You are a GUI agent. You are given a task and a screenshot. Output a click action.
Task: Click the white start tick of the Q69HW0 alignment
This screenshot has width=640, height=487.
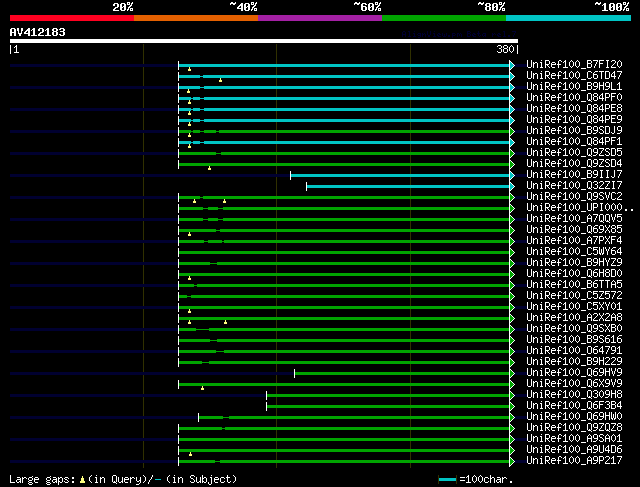click(198, 418)
